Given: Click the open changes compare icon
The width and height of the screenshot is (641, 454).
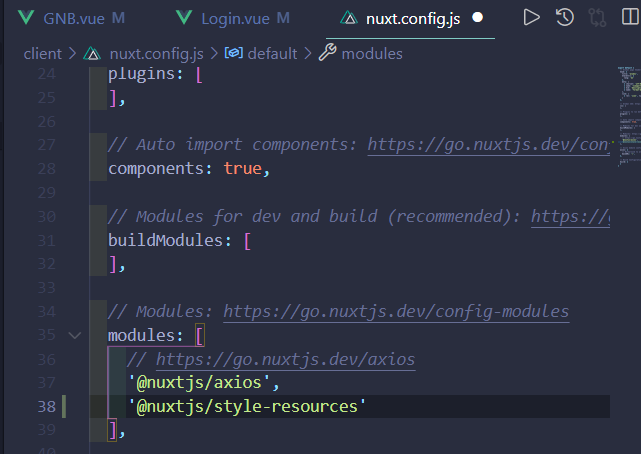Looking at the screenshot, I should (597, 18).
